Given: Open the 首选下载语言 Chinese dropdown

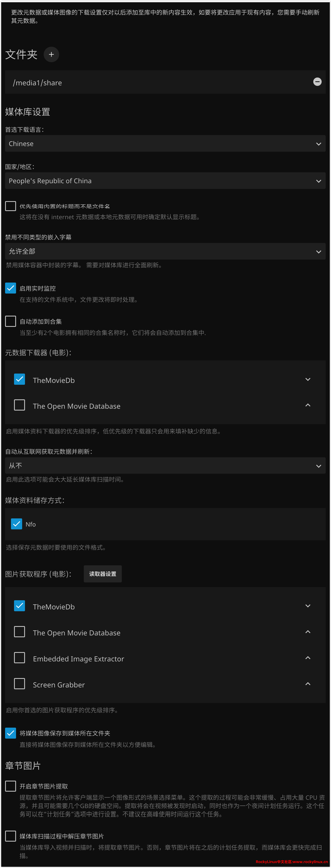Looking at the screenshot, I should 165,144.
